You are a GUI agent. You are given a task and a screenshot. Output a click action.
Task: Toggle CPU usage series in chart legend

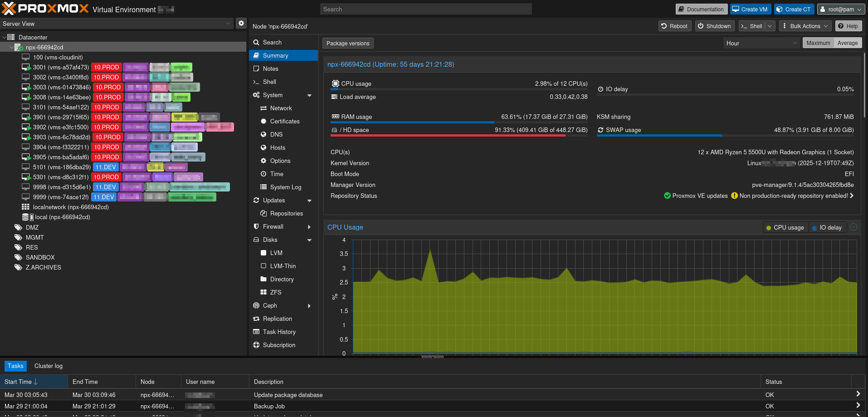click(785, 228)
